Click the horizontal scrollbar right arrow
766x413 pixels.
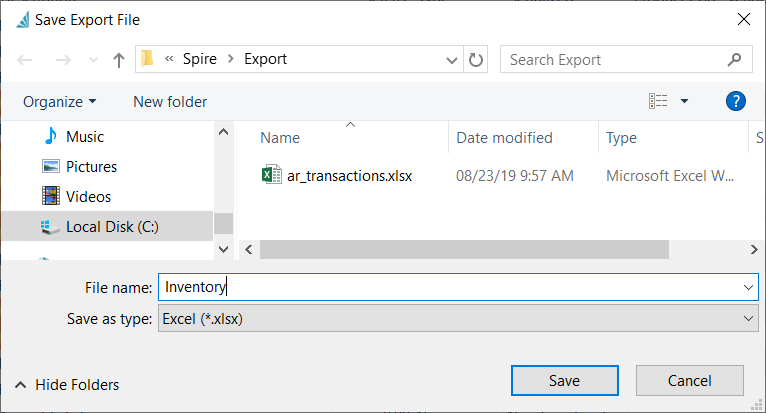754,250
